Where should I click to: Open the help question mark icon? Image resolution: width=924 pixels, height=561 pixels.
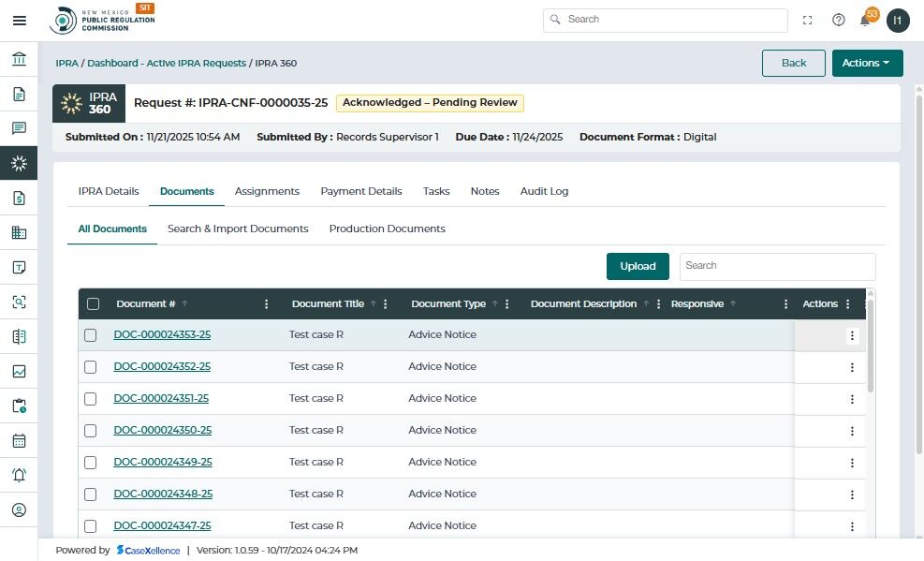coord(838,20)
